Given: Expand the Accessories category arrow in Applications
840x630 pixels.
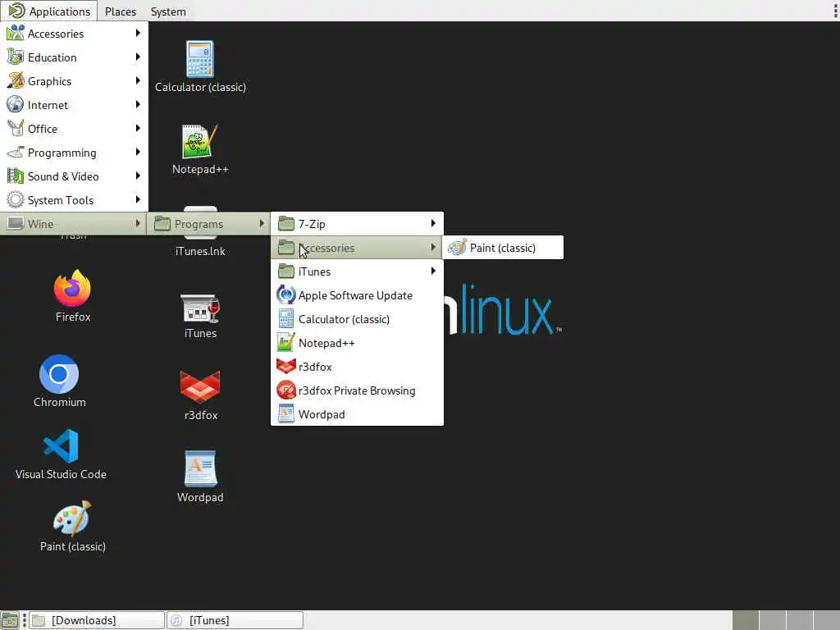Looking at the screenshot, I should click(x=138, y=33).
